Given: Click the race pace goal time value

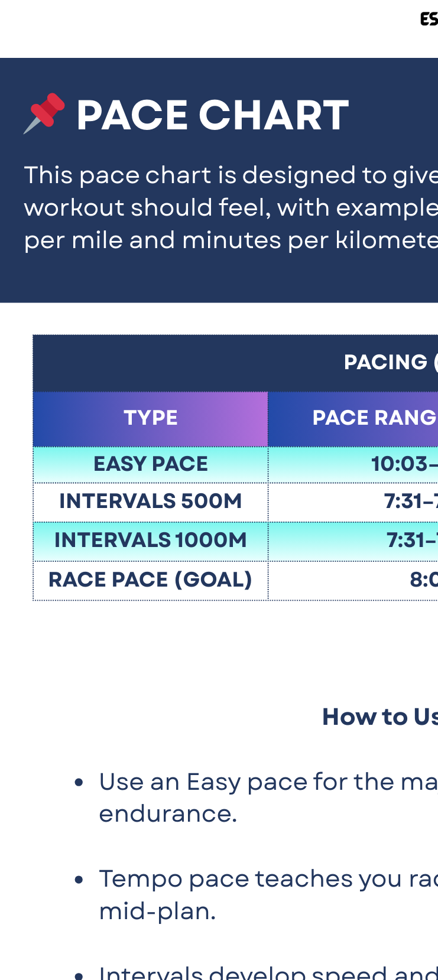Looking at the screenshot, I should coord(423,579).
